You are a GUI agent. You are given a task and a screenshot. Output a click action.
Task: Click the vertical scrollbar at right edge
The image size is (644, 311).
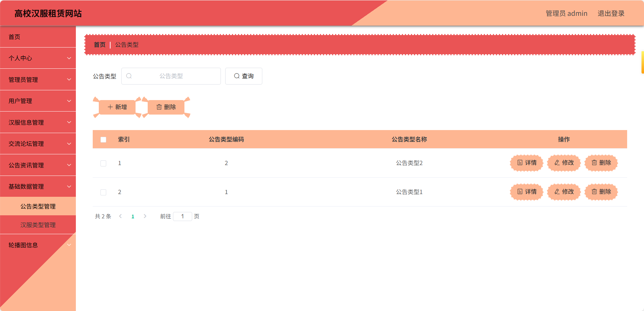643,62
